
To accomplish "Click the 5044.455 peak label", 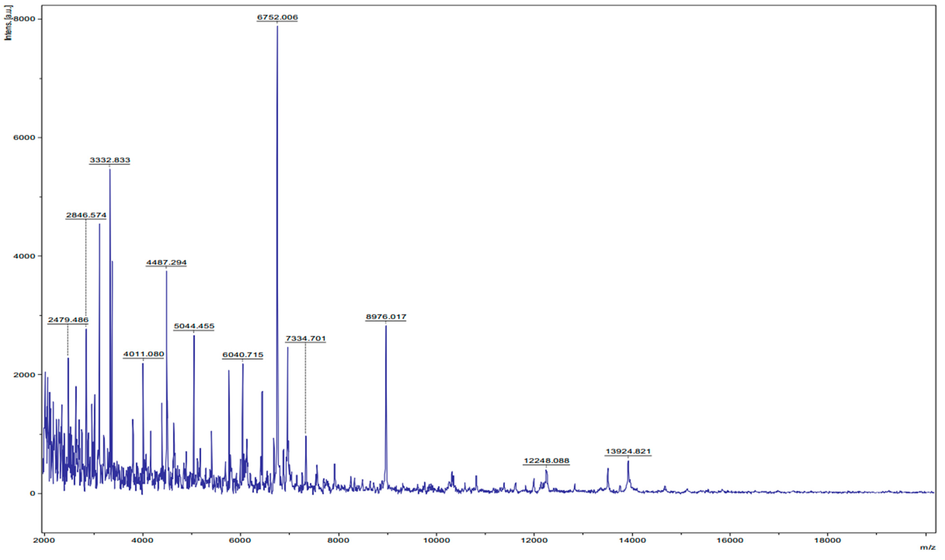I will [194, 326].
